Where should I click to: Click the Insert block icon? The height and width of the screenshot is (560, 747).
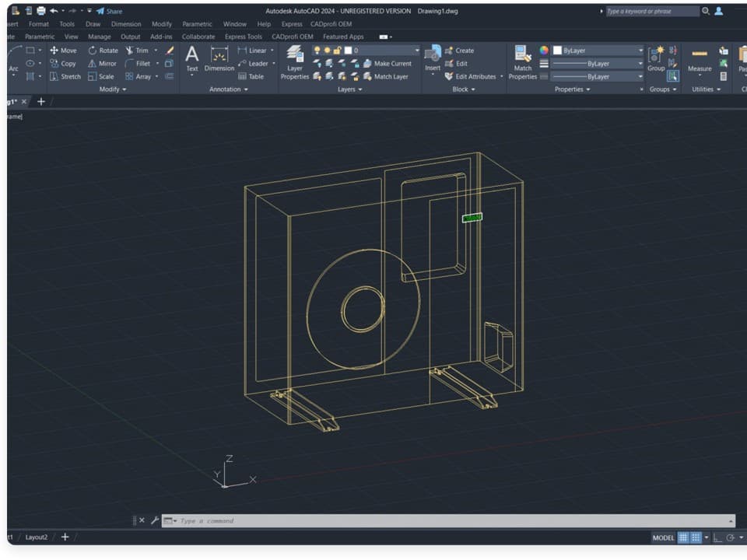click(433, 58)
